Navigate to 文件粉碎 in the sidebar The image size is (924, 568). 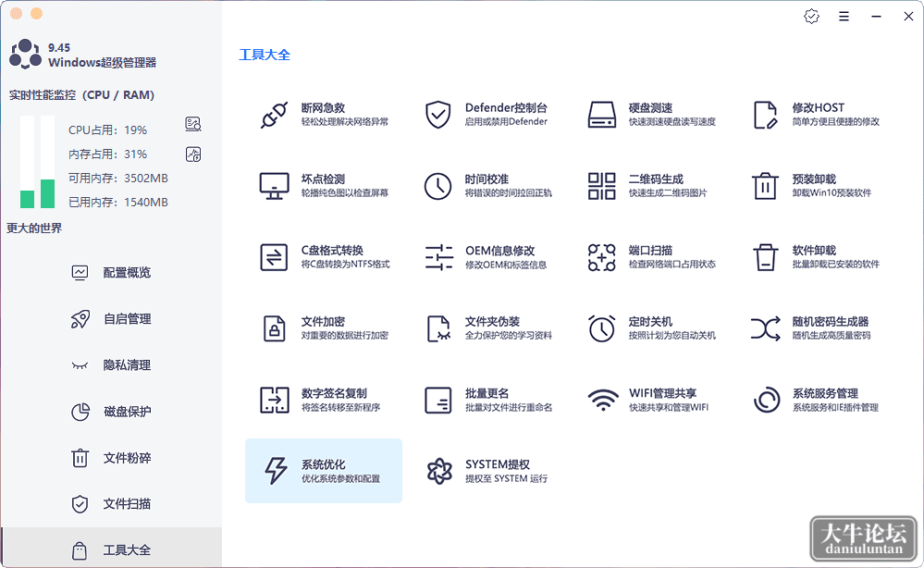[x=112, y=458]
